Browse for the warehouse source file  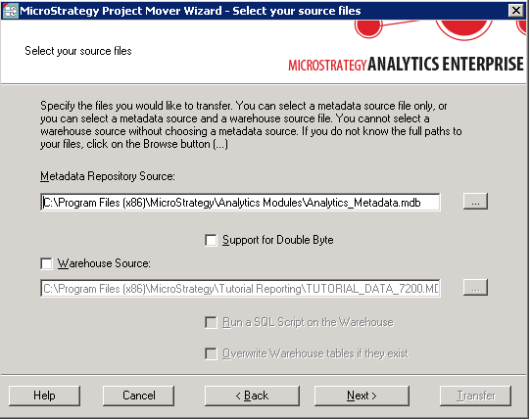point(475,288)
